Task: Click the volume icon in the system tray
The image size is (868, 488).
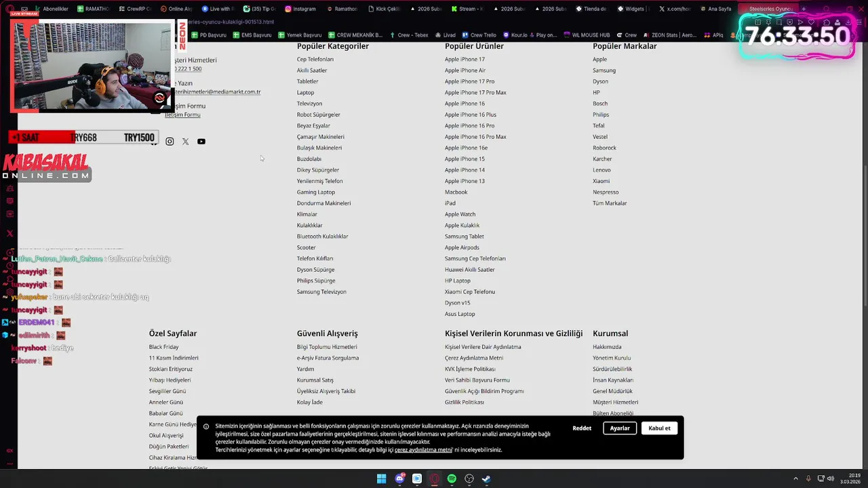Action: pos(831,479)
